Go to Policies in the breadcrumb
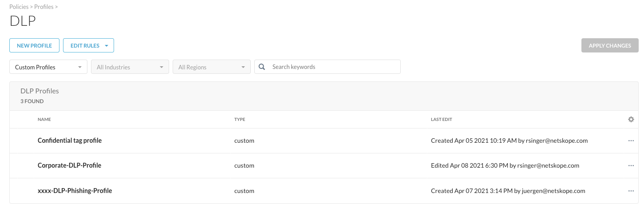Image resolution: width=644 pixels, height=217 pixels. (x=19, y=7)
